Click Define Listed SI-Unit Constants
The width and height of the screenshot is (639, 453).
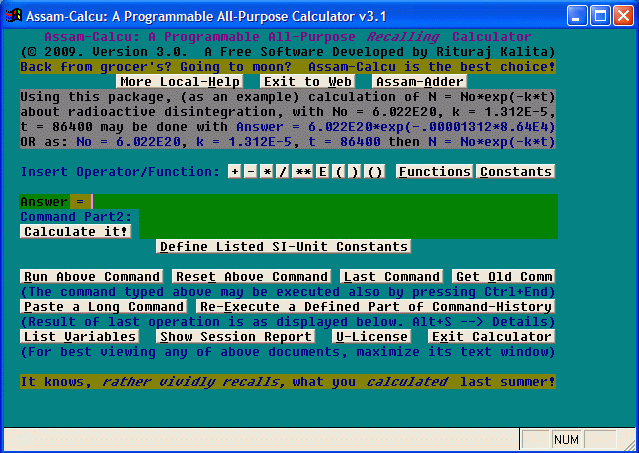pyautogui.click(x=284, y=246)
